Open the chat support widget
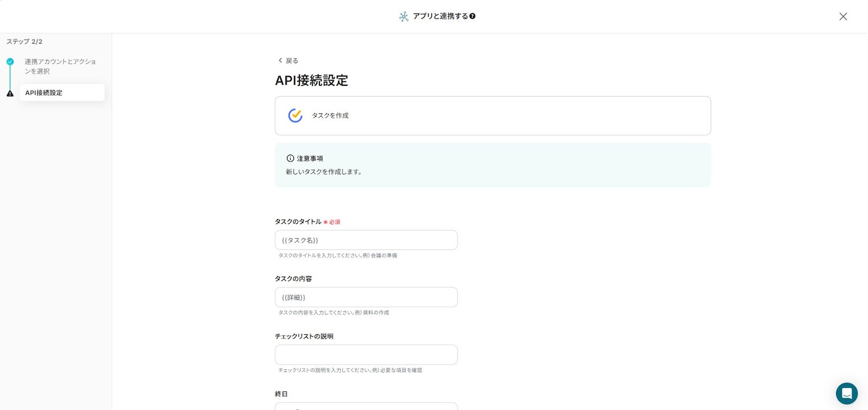Viewport: 868px width, 410px height. 846,393
